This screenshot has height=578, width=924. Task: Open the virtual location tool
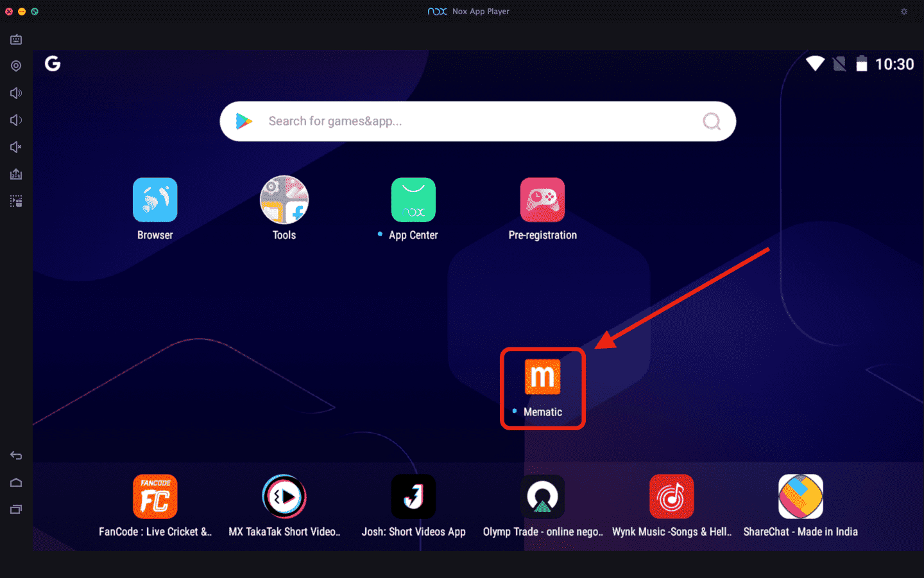pos(16,66)
